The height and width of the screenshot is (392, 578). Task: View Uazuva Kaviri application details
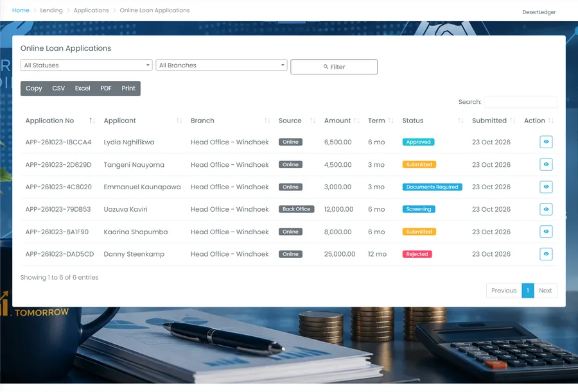click(546, 209)
